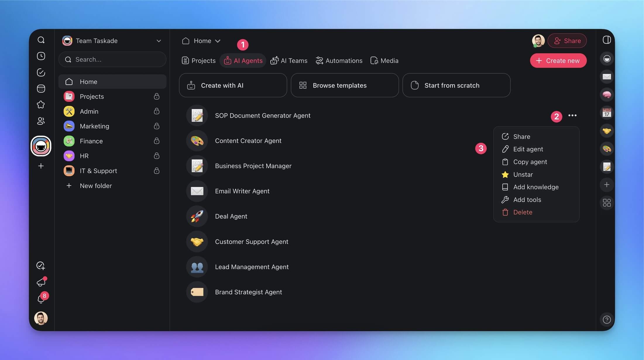Click the search magnifier icon in left rail

tap(41, 40)
